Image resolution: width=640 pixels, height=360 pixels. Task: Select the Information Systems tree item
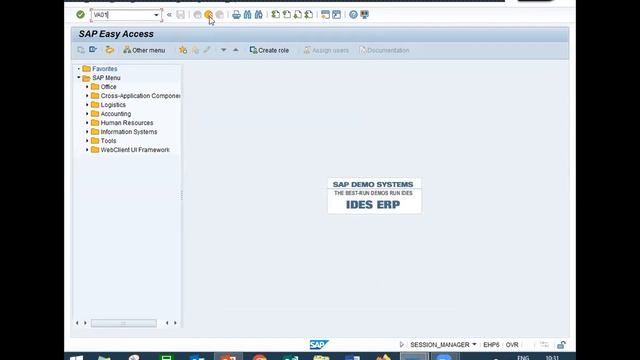(x=129, y=131)
